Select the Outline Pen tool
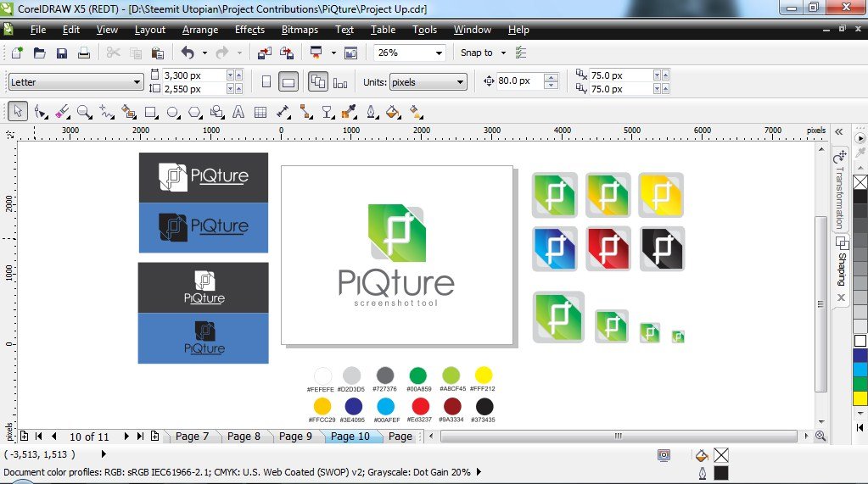This screenshot has height=484, width=868. click(372, 112)
